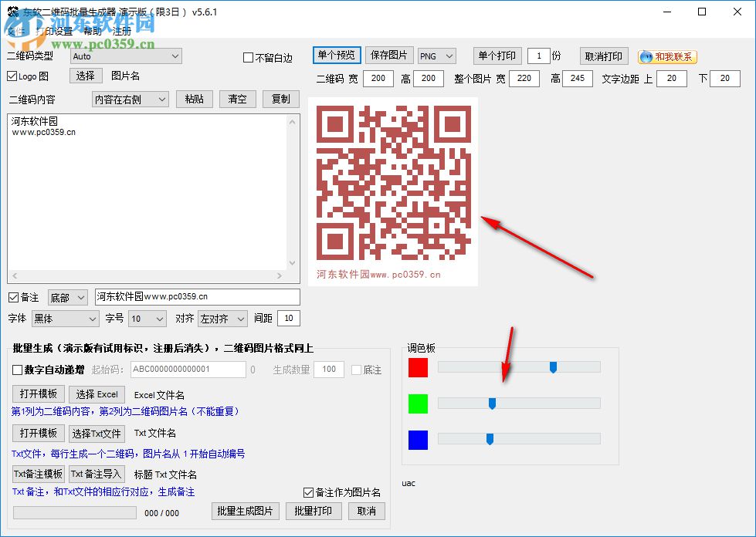This screenshot has height=537, width=756.
Task: Click the 单个预览 preview button
Action: coord(336,55)
